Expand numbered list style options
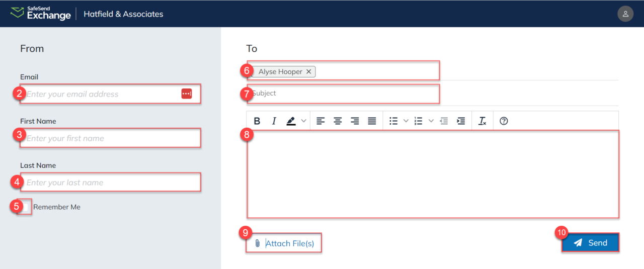644x269 pixels. pyautogui.click(x=431, y=121)
